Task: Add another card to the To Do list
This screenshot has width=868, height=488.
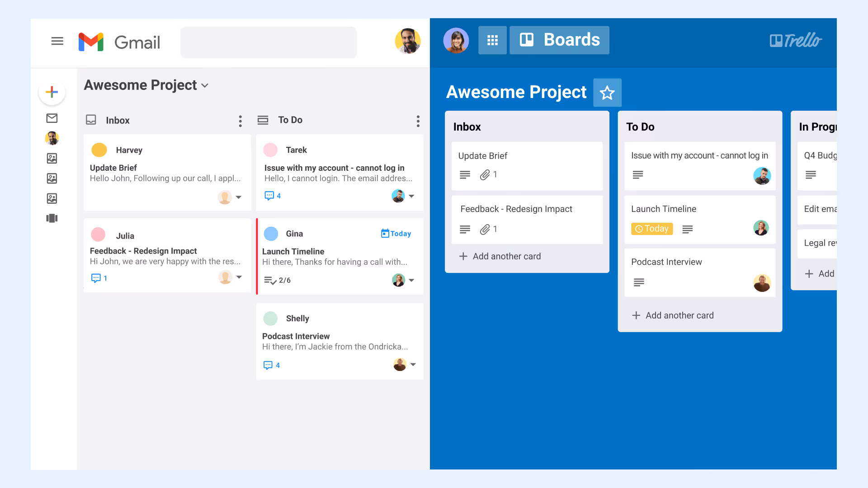Action: point(673,315)
